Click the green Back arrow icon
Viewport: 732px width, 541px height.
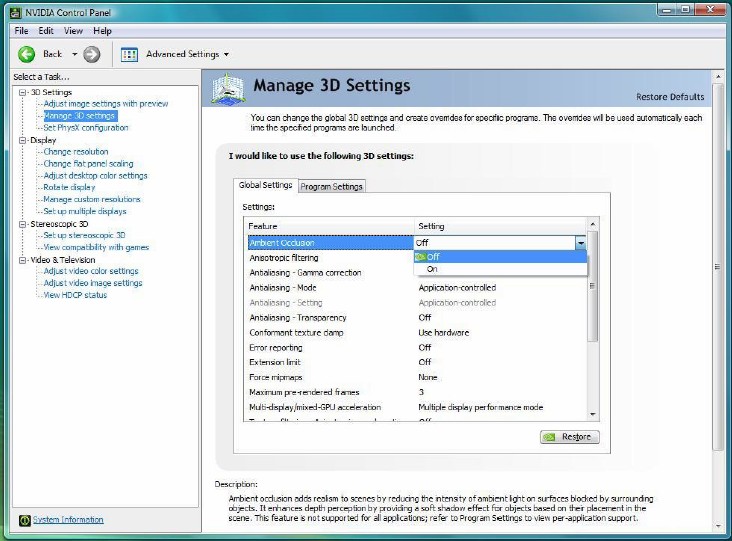click(27, 54)
